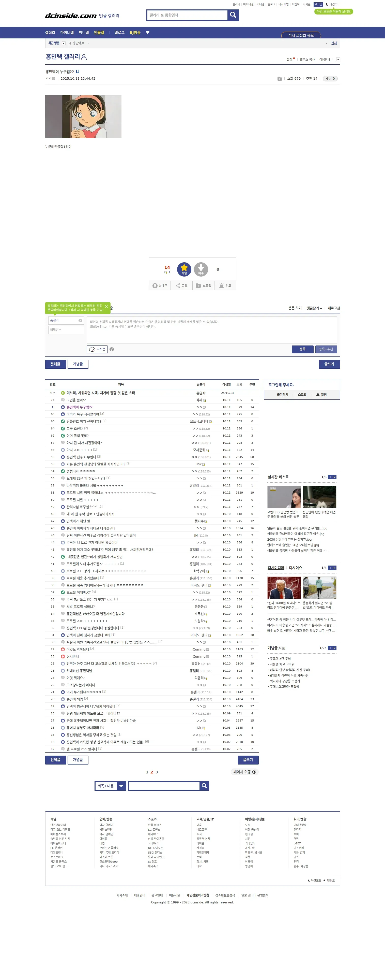
Task: Open 개인정보처리방침 footer link
Action: click(198, 896)
